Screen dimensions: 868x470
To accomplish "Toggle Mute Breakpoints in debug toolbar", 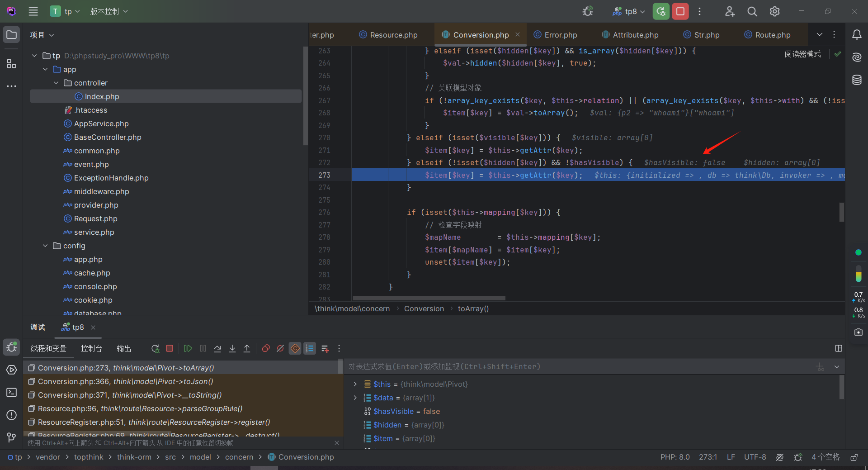I will [x=280, y=348].
